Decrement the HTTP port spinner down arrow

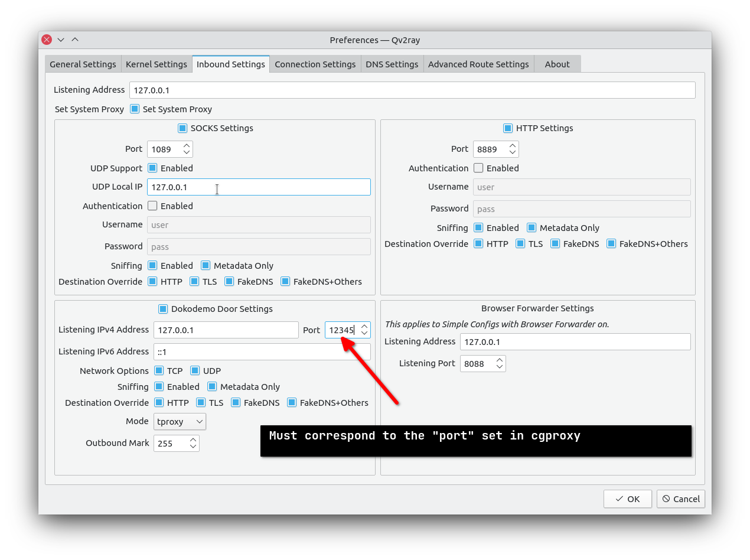tap(513, 152)
